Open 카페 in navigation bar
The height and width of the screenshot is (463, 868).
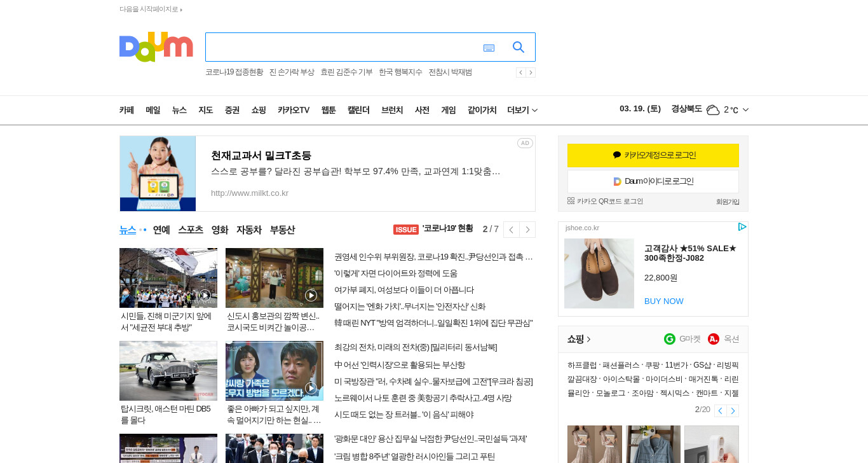point(126,110)
